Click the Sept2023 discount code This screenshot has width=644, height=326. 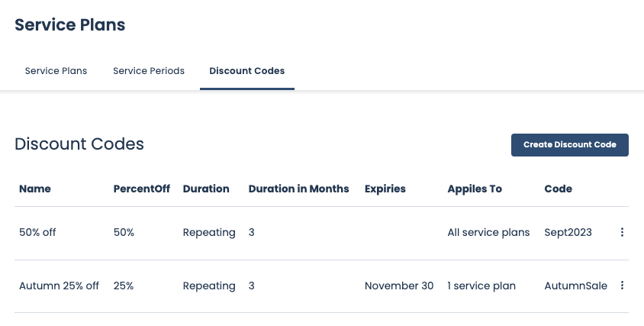click(568, 232)
